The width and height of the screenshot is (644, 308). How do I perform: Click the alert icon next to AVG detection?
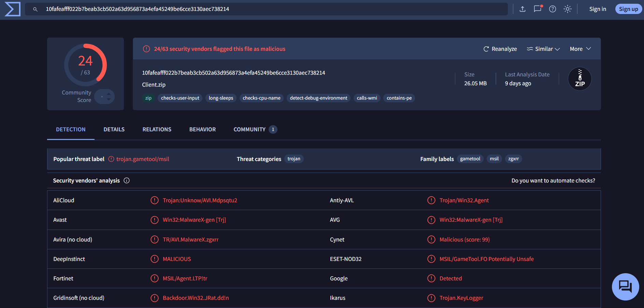tap(431, 220)
